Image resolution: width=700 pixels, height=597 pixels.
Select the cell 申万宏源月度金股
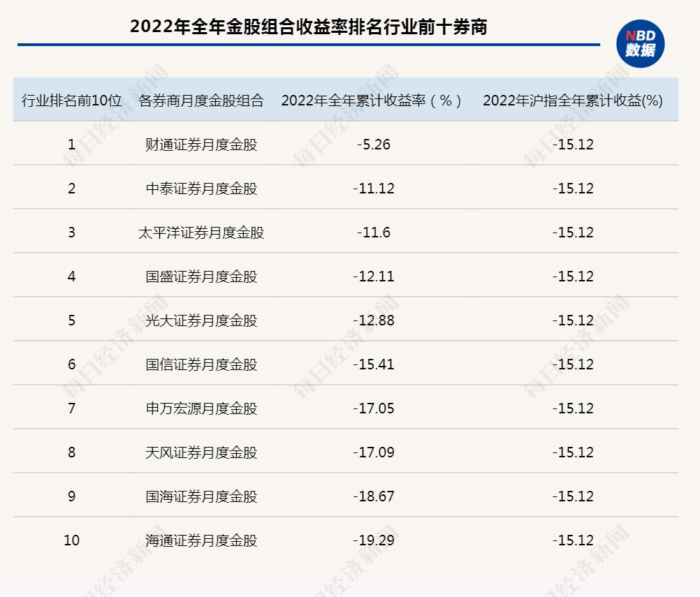tap(201, 408)
